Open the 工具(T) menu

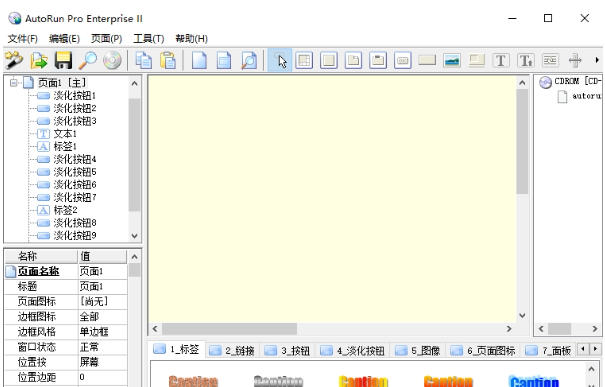pyautogui.click(x=149, y=39)
